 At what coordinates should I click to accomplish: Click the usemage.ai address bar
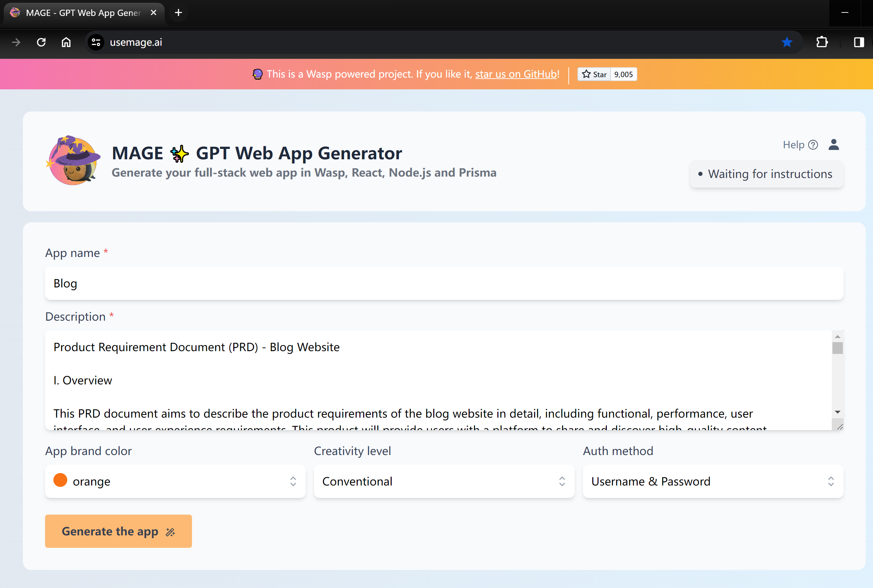click(443, 42)
